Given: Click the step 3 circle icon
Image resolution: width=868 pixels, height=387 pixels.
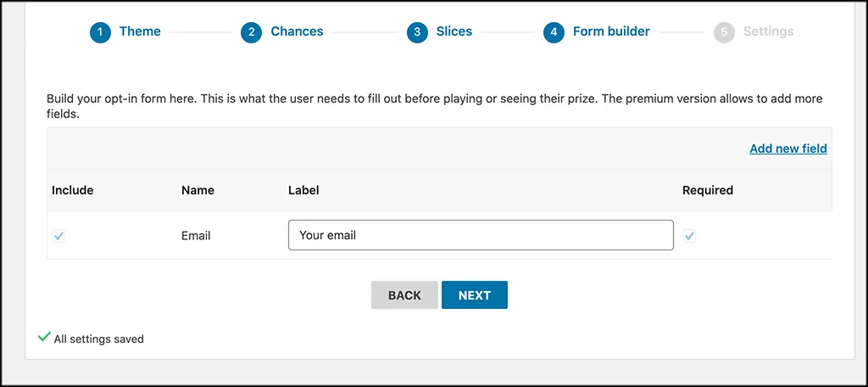Looking at the screenshot, I should (x=417, y=32).
